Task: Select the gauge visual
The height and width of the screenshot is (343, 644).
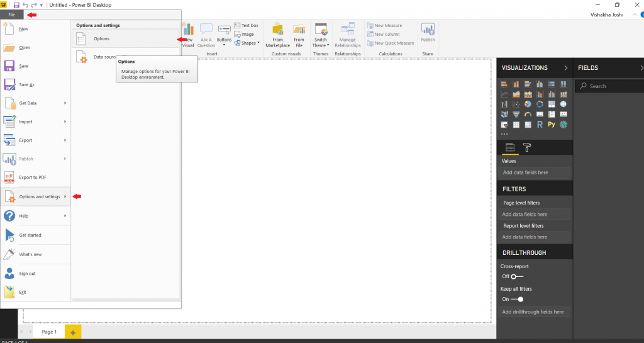Action: pos(528,114)
